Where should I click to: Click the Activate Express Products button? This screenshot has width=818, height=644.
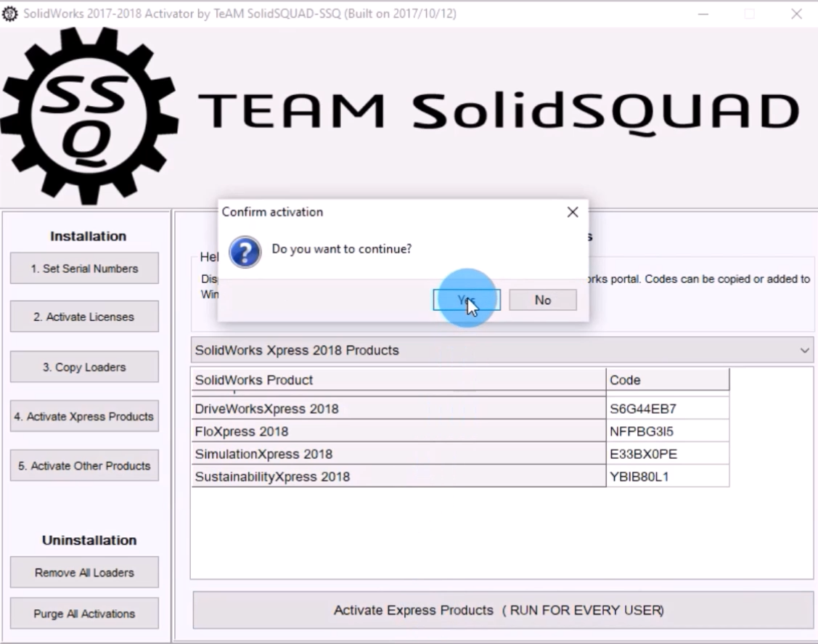(x=502, y=610)
